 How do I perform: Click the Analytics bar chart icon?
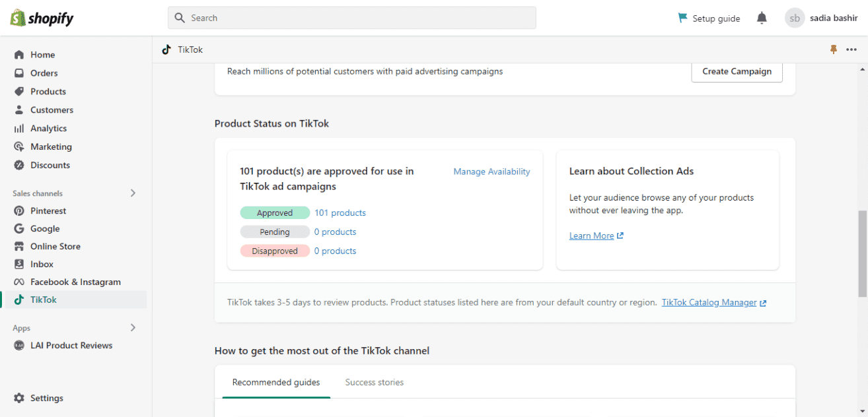(x=19, y=129)
